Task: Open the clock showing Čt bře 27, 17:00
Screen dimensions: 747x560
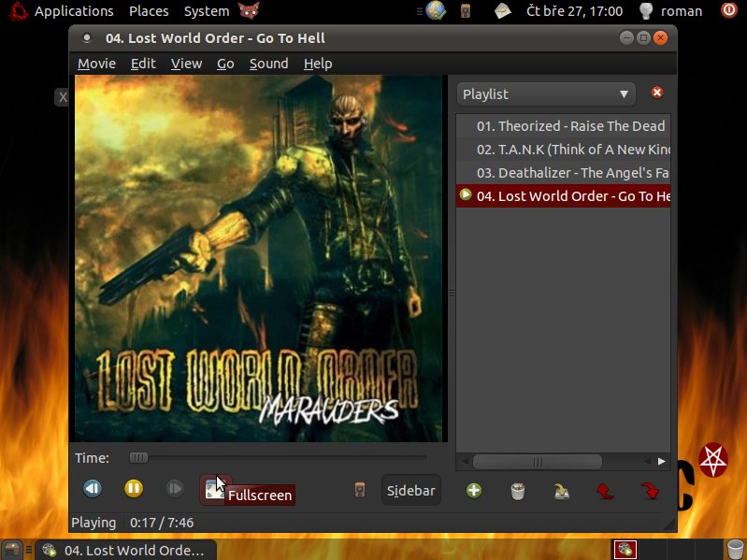Action: point(574,11)
